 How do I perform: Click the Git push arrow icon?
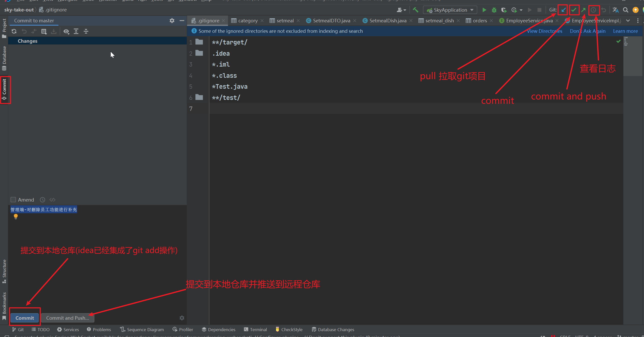tap(583, 10)
